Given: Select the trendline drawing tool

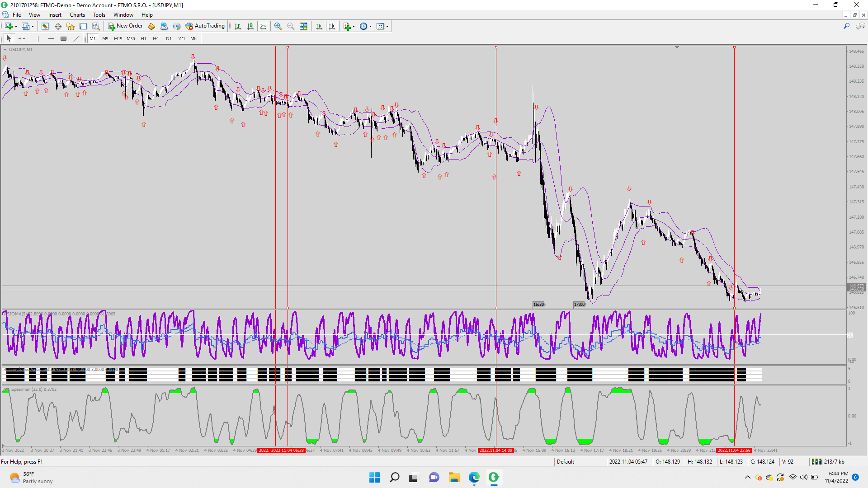Looking at the screenshot, I should point(76,38).
